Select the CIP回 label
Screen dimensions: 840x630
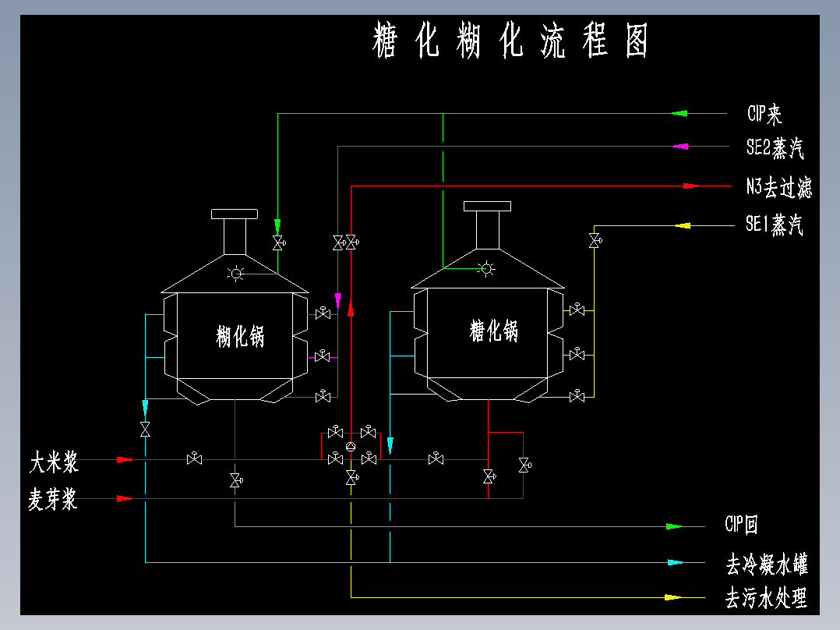(741, 524)
